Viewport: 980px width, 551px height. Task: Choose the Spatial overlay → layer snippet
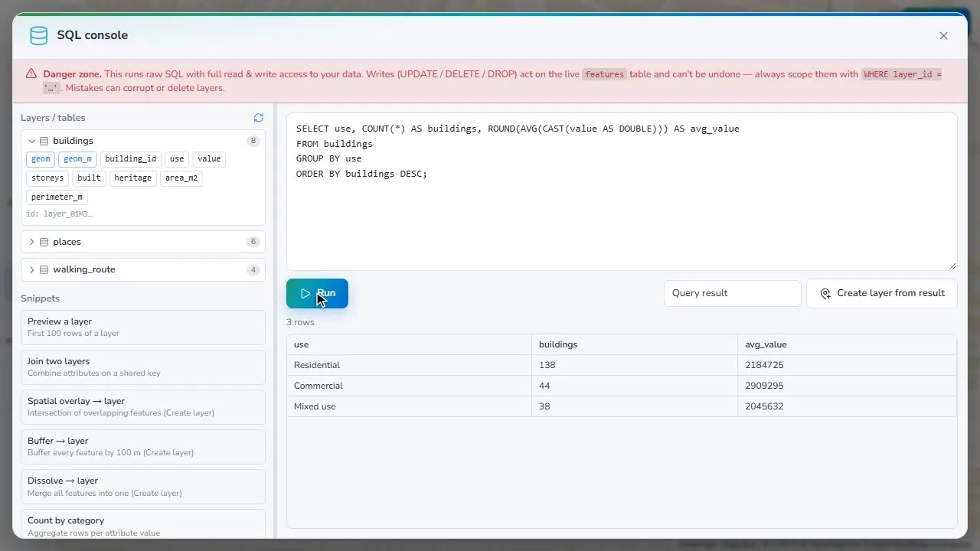(143, 407)
